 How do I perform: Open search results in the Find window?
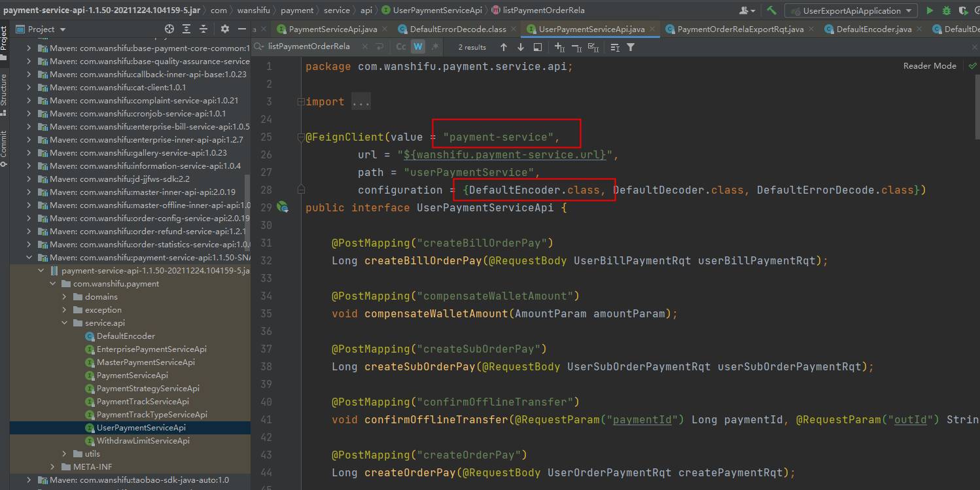[x=537, y=47]
